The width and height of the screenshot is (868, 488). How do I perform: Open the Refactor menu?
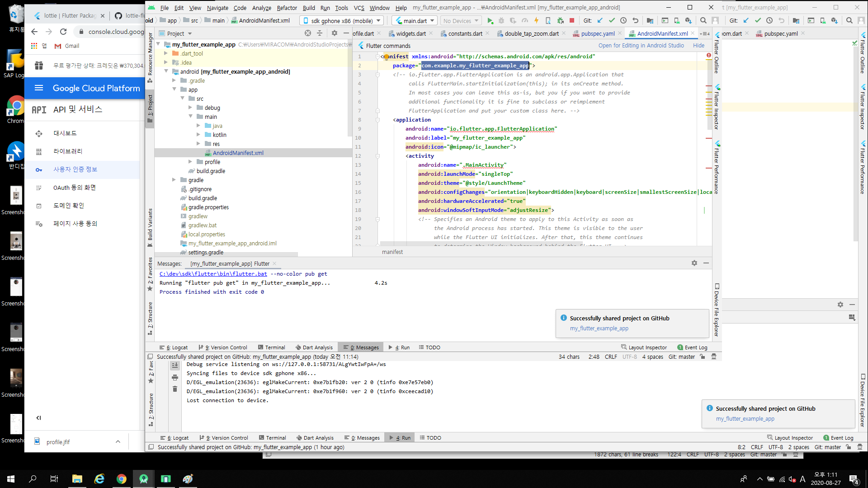[x=287, y=8]
